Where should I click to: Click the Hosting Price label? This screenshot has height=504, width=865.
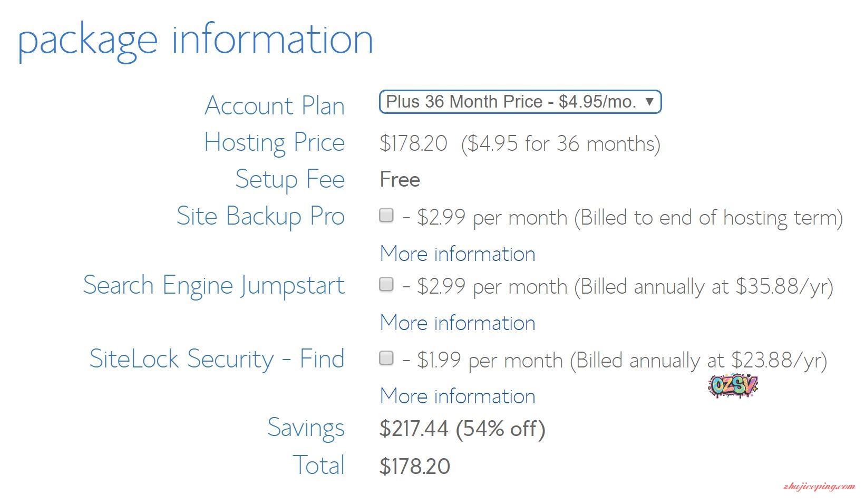[x=275, y=142]
